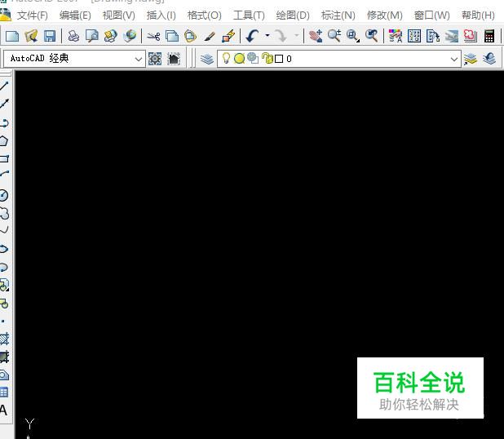Click the Workspace Settings gear button
This screenshot has width=504, height=439.
pyautogui.click(x=155, y=60)
